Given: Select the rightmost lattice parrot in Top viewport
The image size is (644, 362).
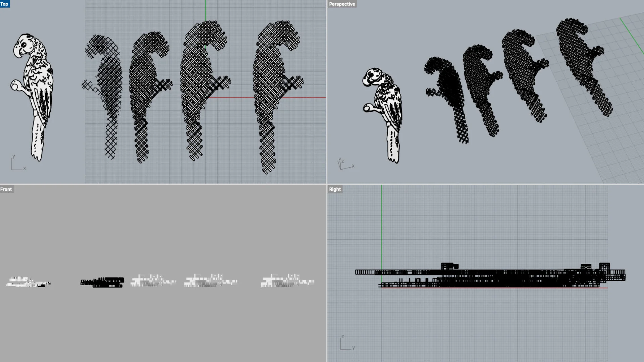Looking at the screenshot, I should [268, 84].
